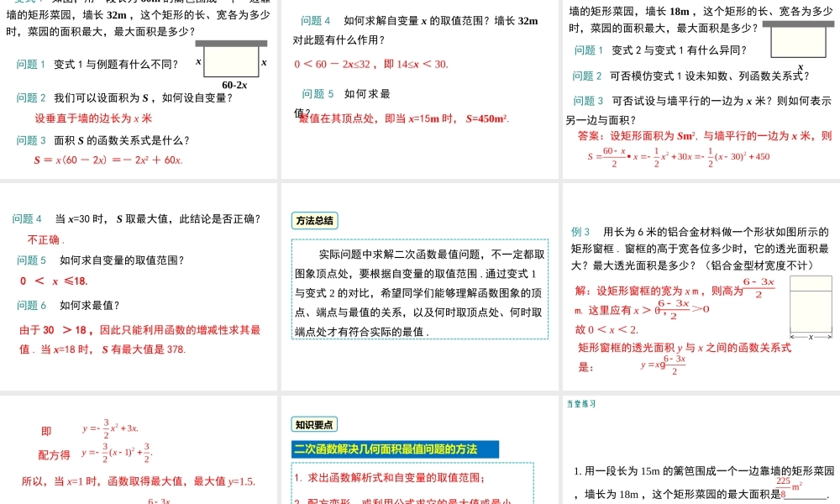
Task: Click the rectangle diagram in the 变式2 slide
Action: pyautogui.click(x=798, y=39)
